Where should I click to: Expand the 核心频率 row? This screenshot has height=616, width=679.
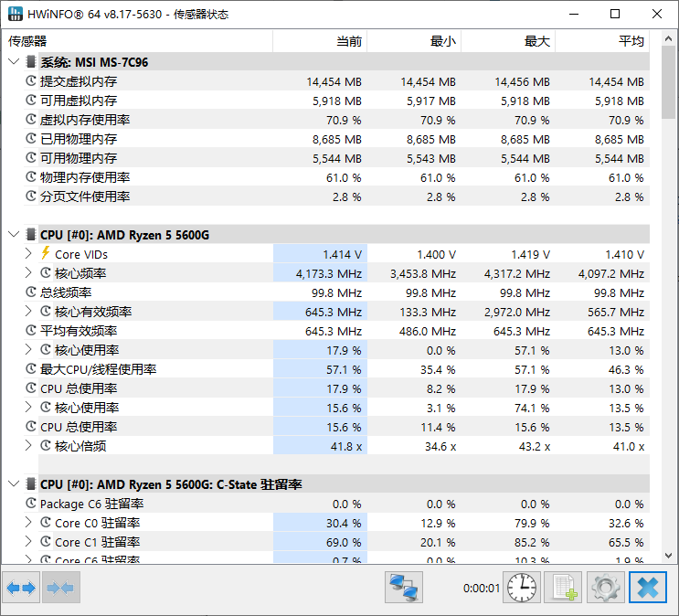point(28,273)
